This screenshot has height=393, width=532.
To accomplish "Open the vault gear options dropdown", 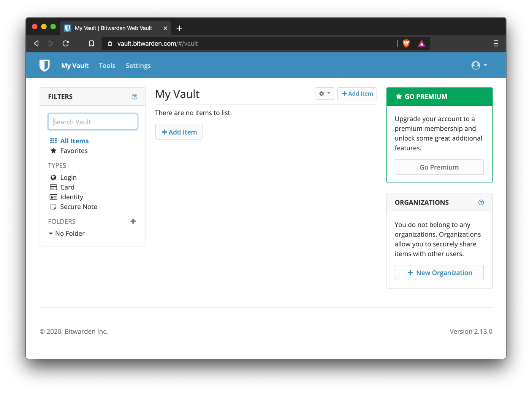I will (325, 93).
